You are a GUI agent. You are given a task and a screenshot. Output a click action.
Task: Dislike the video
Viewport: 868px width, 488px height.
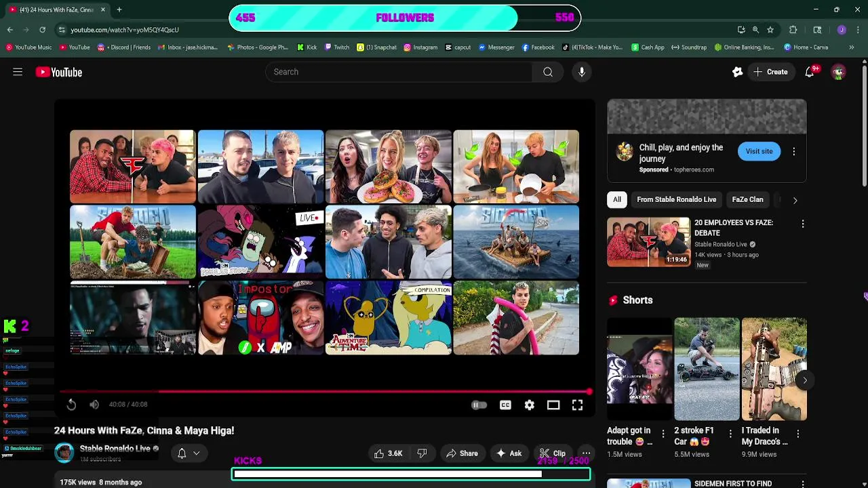(x=422, y=453)
